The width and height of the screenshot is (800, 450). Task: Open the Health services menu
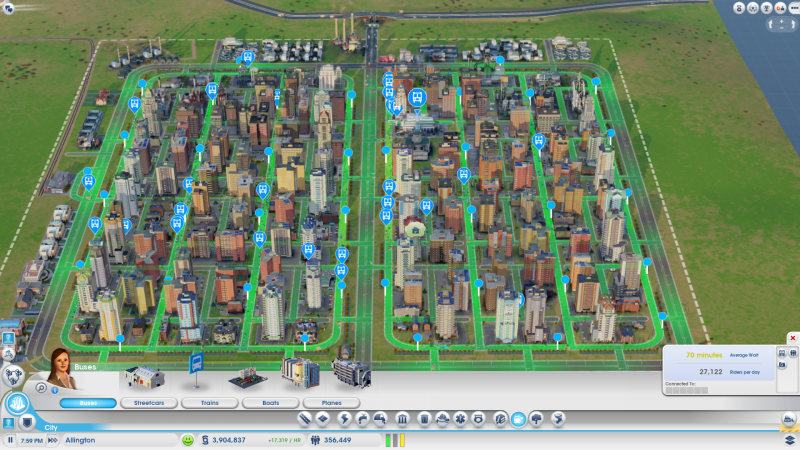click(461, 419)
